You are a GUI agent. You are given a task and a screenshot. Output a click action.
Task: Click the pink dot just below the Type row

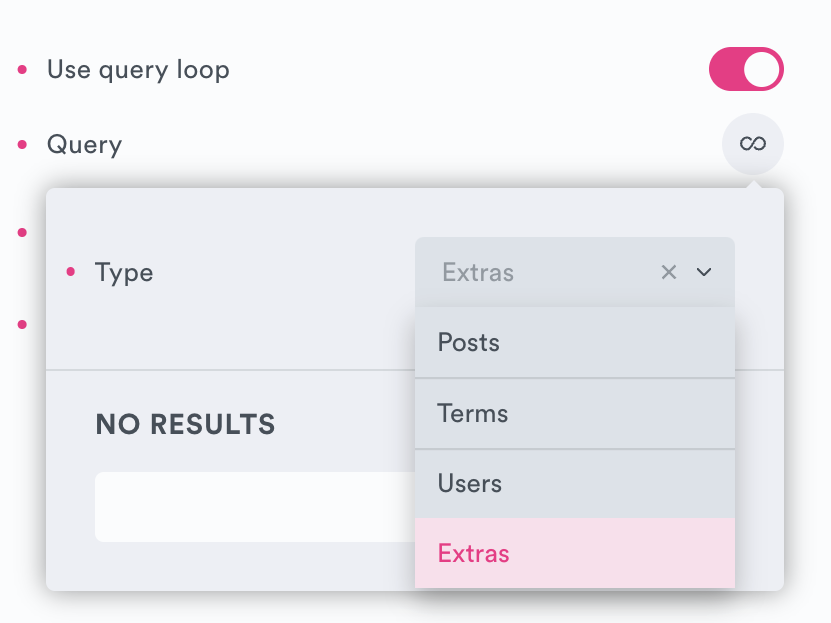(22, 323)
